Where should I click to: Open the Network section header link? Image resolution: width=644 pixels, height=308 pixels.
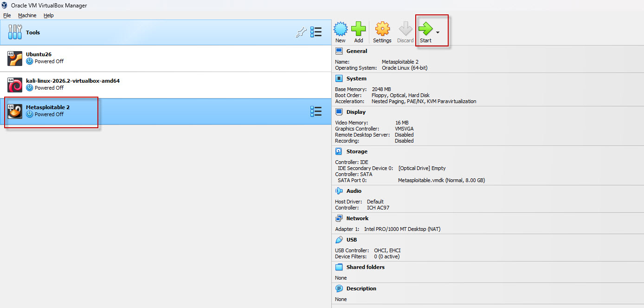(357, 218)
